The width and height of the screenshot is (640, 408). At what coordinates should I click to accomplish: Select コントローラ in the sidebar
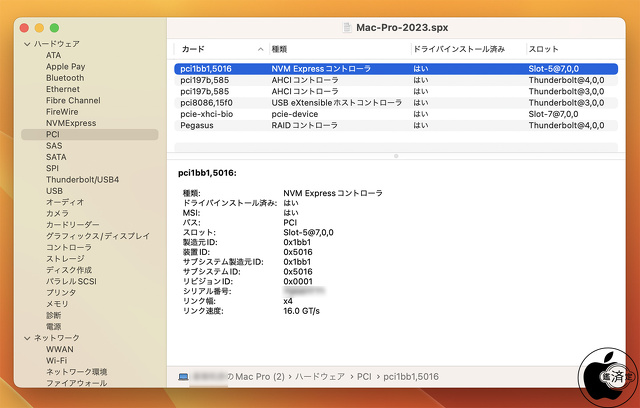click(x=69, y=247)
